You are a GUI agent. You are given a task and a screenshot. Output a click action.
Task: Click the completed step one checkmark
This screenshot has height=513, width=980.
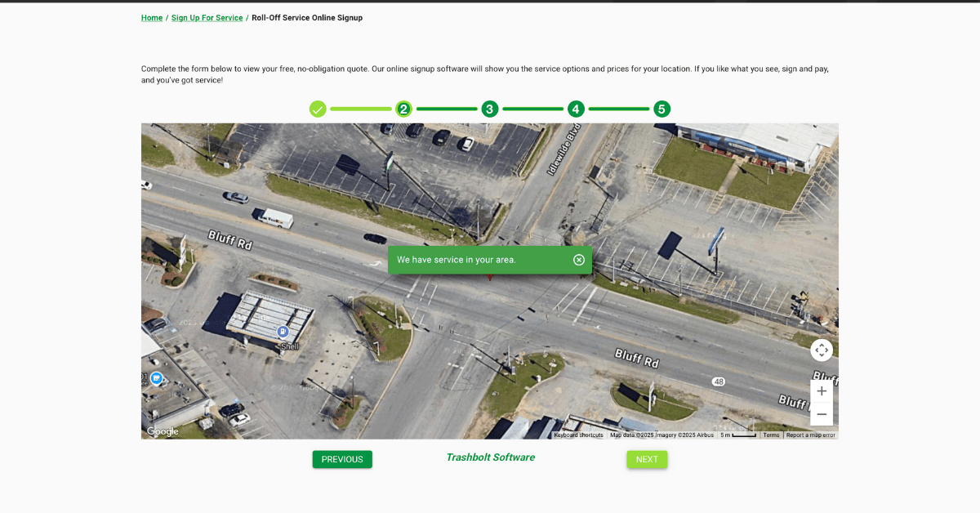tap(318, 108)
